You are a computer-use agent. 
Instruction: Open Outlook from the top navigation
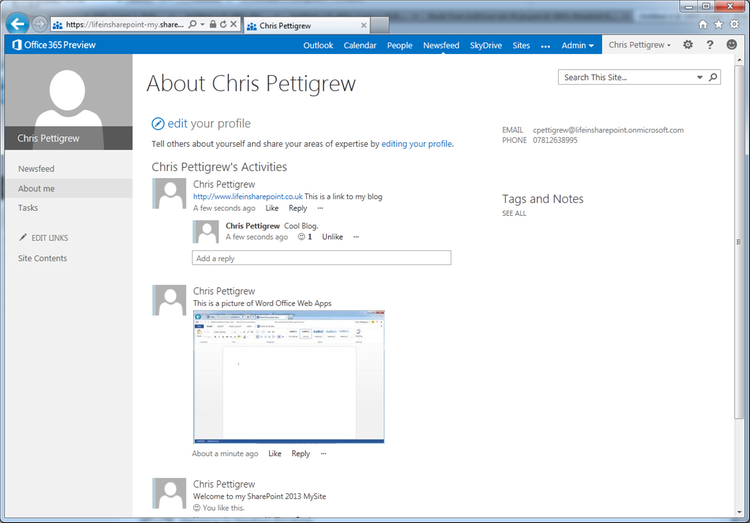pyautogui.click(x=318, y=45)
